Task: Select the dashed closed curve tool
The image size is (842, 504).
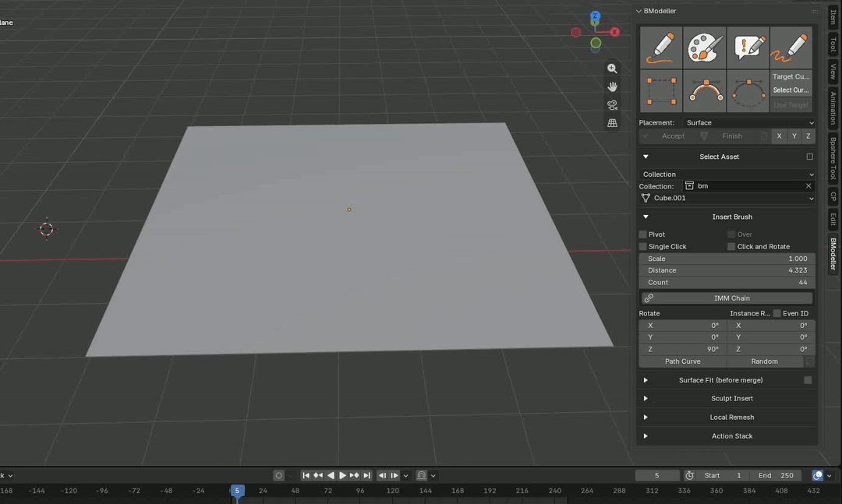Action: [748, 91]
